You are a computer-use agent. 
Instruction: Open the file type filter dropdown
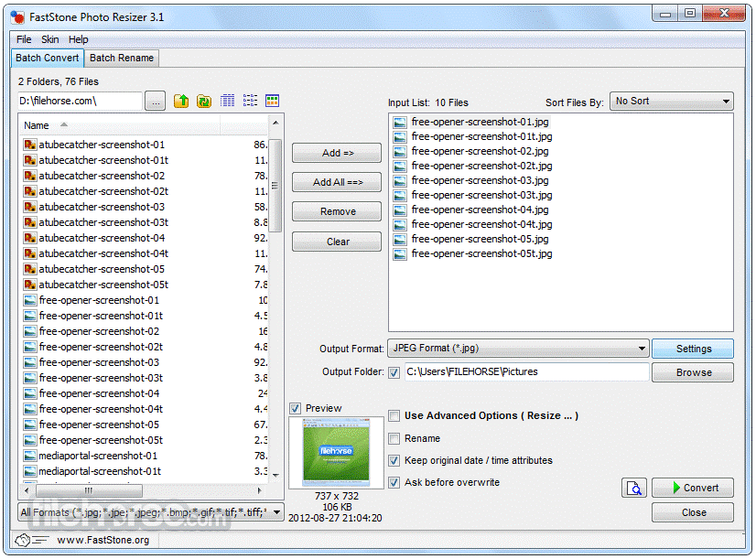coord(151,512)
